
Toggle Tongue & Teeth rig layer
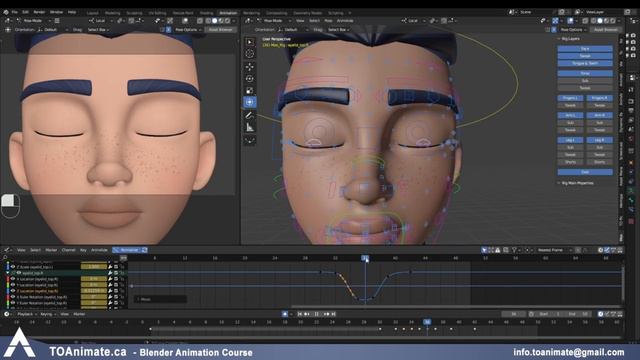585,63
